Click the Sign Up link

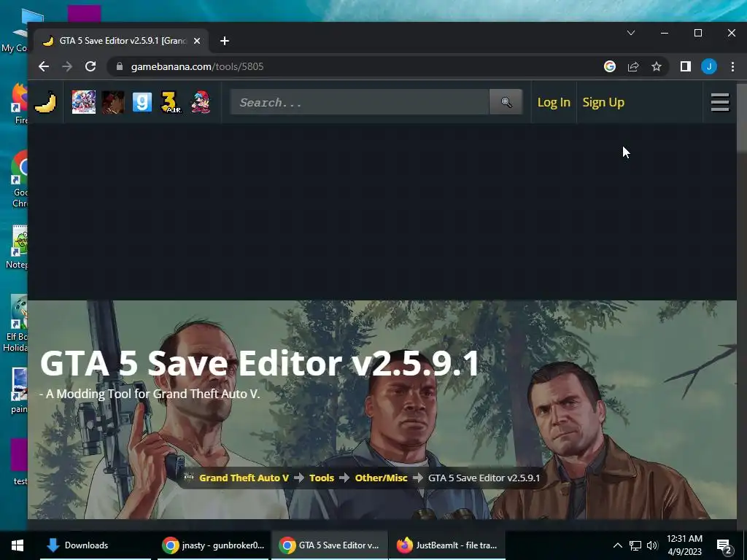click(603, 102)
